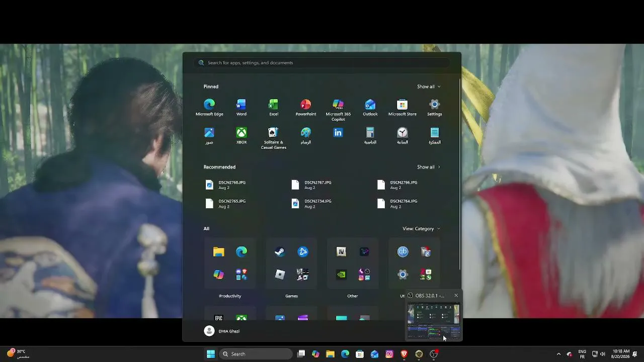Open the pinned LinkedIn app
Image resolution: width=644 pixels, height=362 pixels.
338,133
